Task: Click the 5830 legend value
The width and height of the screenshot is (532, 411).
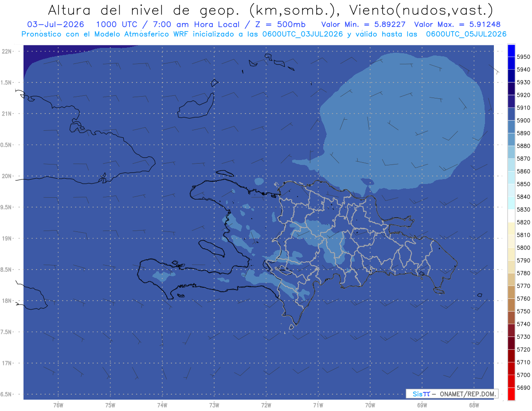Action: click(x=523, y=209)
